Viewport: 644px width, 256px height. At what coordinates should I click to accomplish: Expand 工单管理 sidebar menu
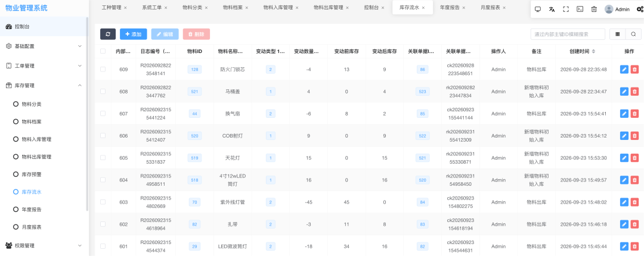44,66
